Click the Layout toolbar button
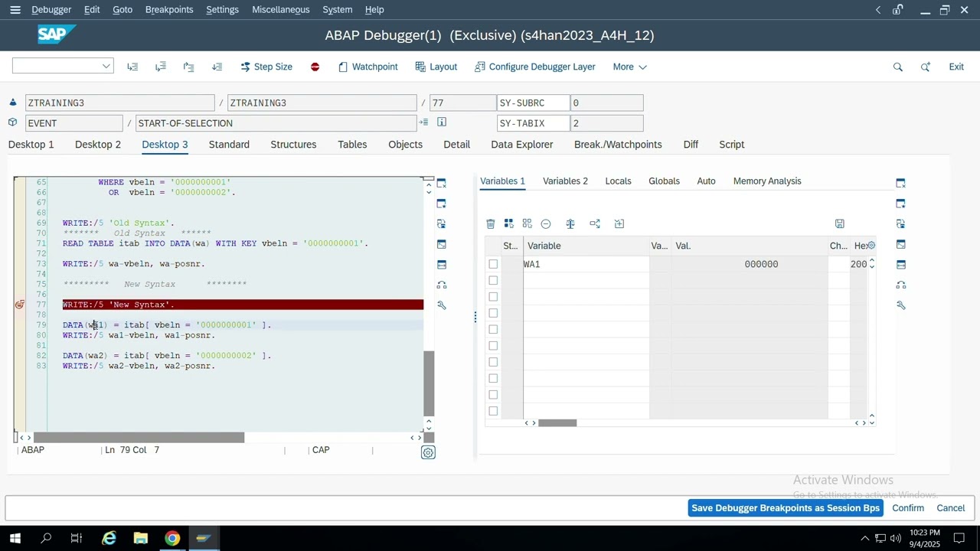This screenshot has height=551, width=980. coord(436,67)
